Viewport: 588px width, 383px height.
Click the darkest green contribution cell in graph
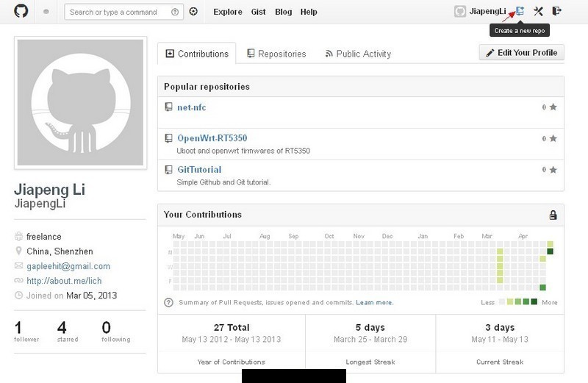tap(550, 251)
